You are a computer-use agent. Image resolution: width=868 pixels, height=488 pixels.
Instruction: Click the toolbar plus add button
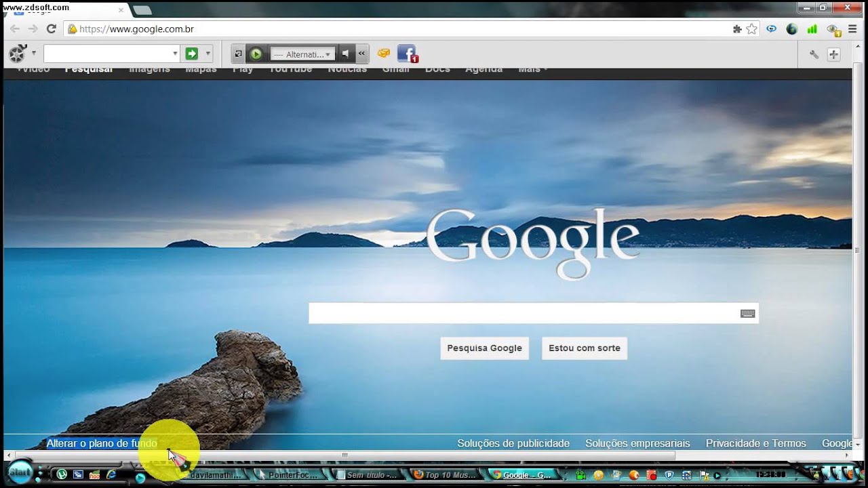(833, 54)
